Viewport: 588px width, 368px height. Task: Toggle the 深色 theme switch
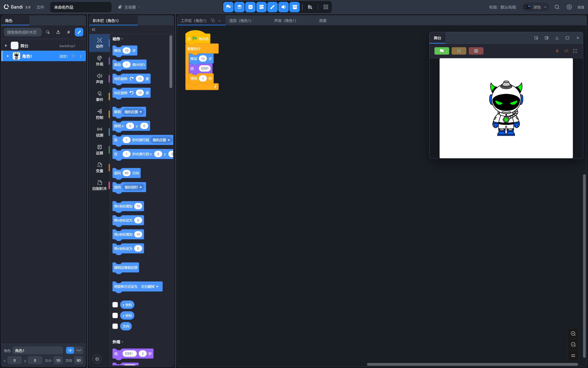coord(527,7)
